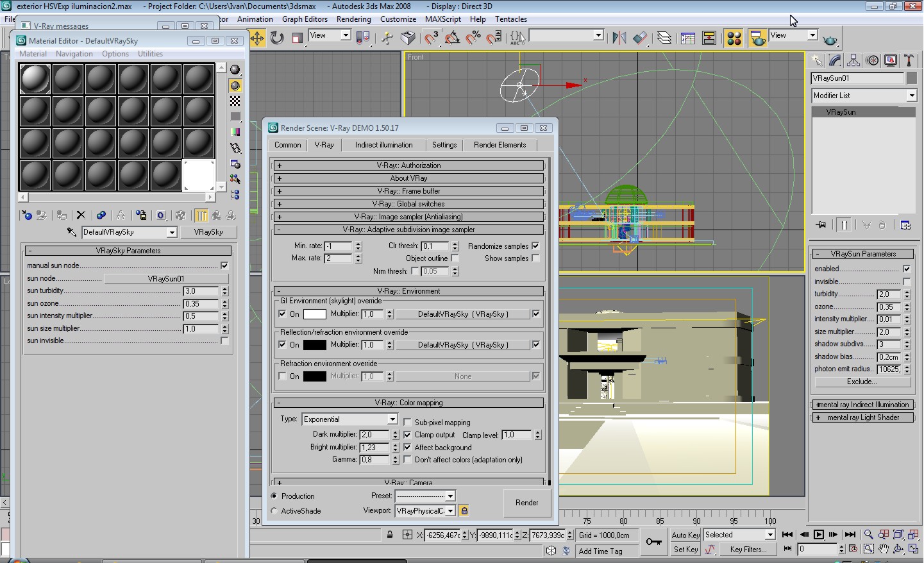Toggle checkered Background in Material Editor
The image size is (924, 563).
(235, 101)
